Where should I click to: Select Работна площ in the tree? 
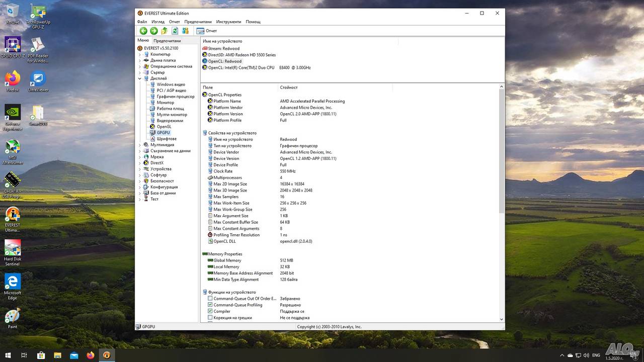coord(170,109)
